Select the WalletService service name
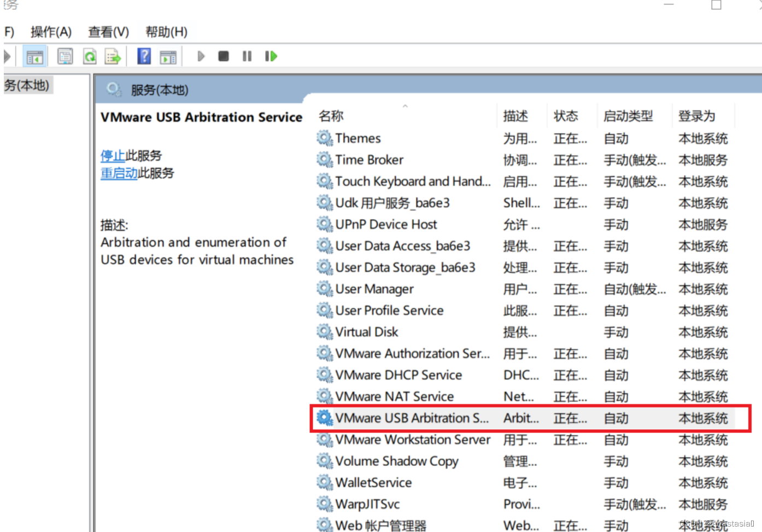The height and width of the screenshot is (532, 762). point(374,483)
